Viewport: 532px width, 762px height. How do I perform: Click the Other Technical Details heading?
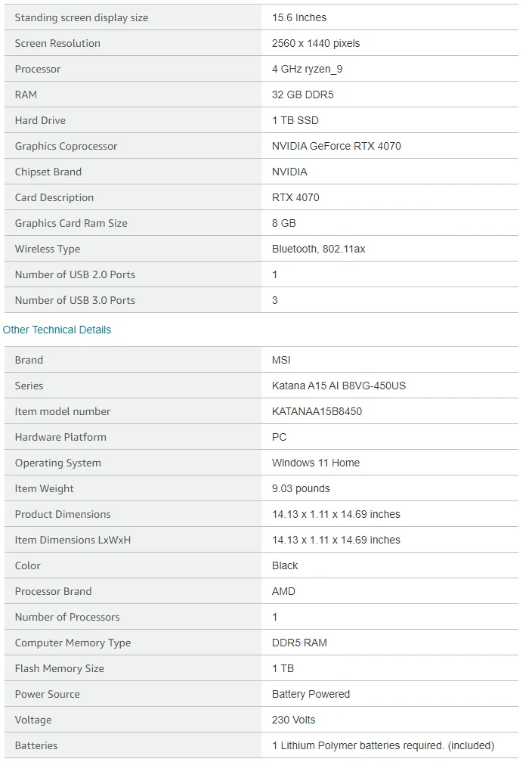pyautogui.click(x=57, y=330)
